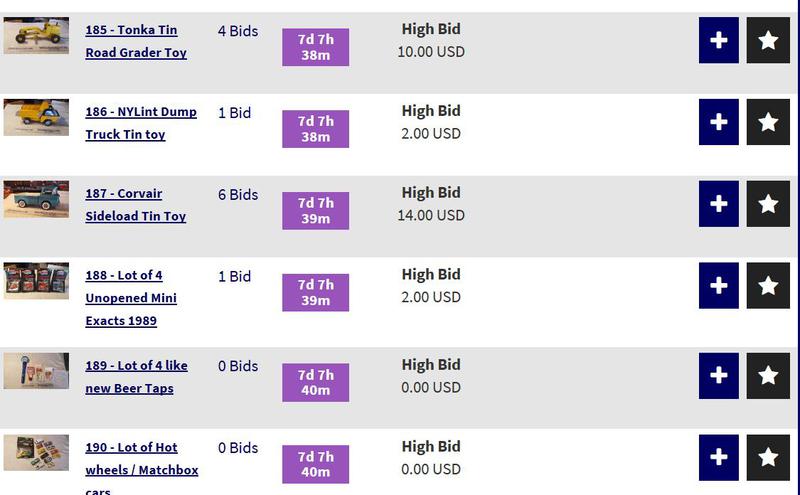The width and height of the screenshot is (800, 495).
Task: Star the Corvair Sideload Tin Toy lot
Action: 768,204
